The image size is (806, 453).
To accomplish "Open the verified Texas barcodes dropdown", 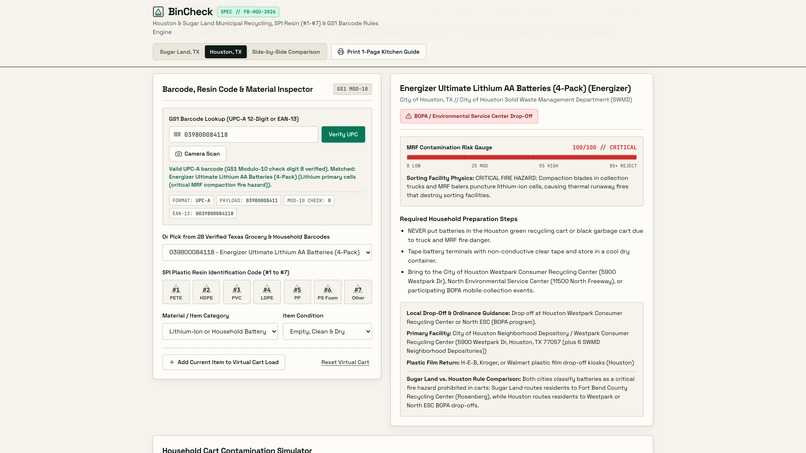I will pyautogui.click(x=267, y=252).
